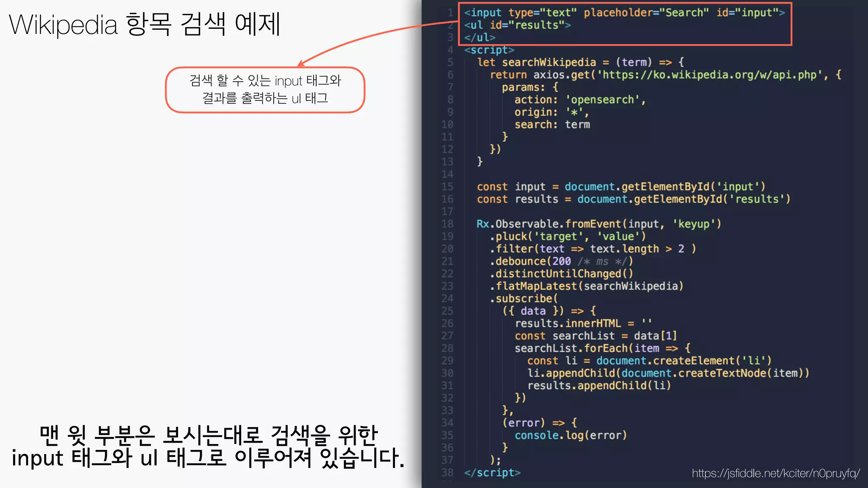Click the callout text '검색 할 수 있는 input 태그와'
This screenshot has width=868, height=488.
coord(265,80)
